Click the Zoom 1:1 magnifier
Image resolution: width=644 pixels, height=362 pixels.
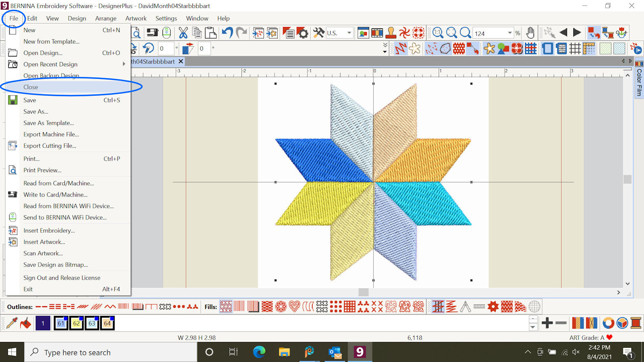[437, 33]
